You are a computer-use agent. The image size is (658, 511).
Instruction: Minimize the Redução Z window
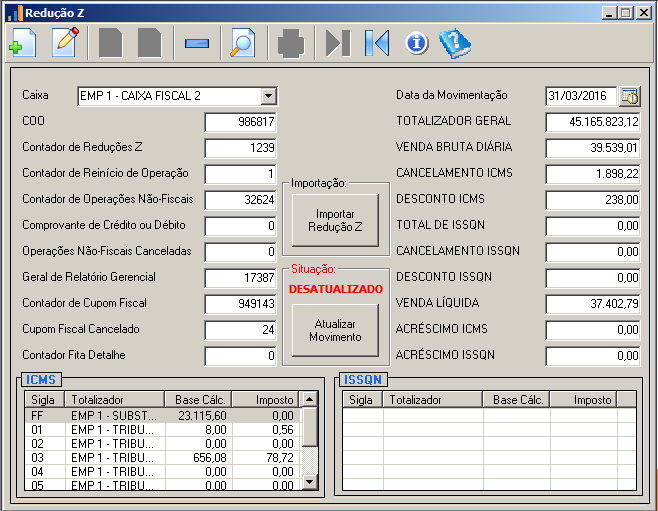(x=609, y=13)
